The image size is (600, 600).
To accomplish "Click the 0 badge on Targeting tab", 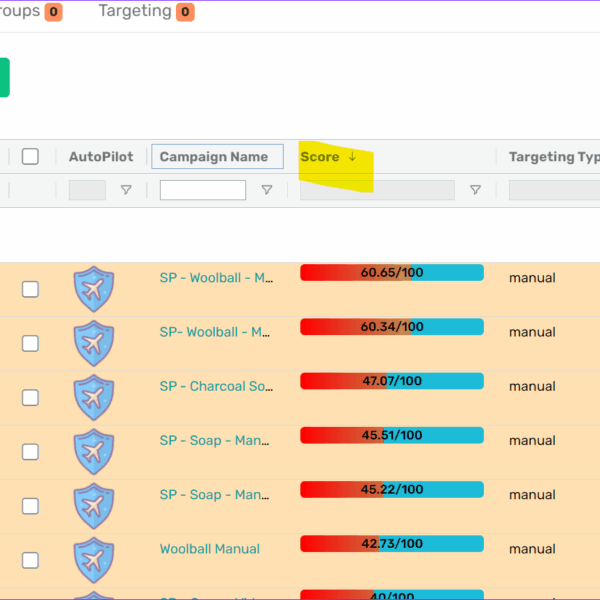I will coord(185,12).
